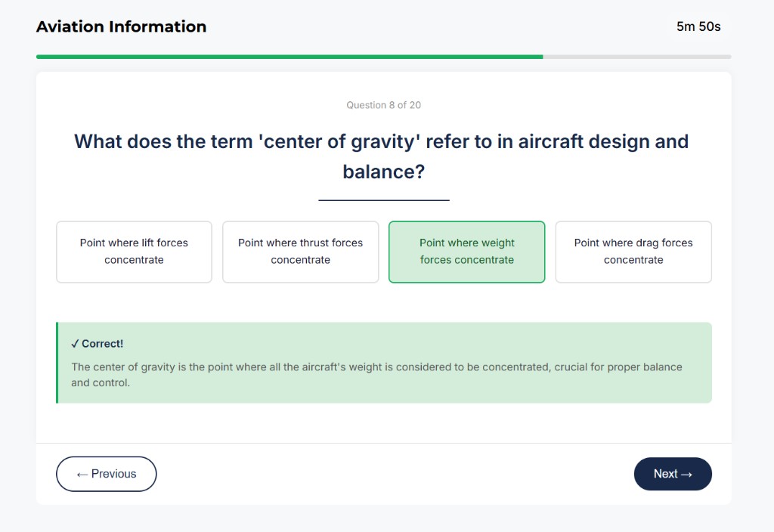The height and width of the screenshot is (532, 774).
Task: Click the Next button
Action: (672, 474)
